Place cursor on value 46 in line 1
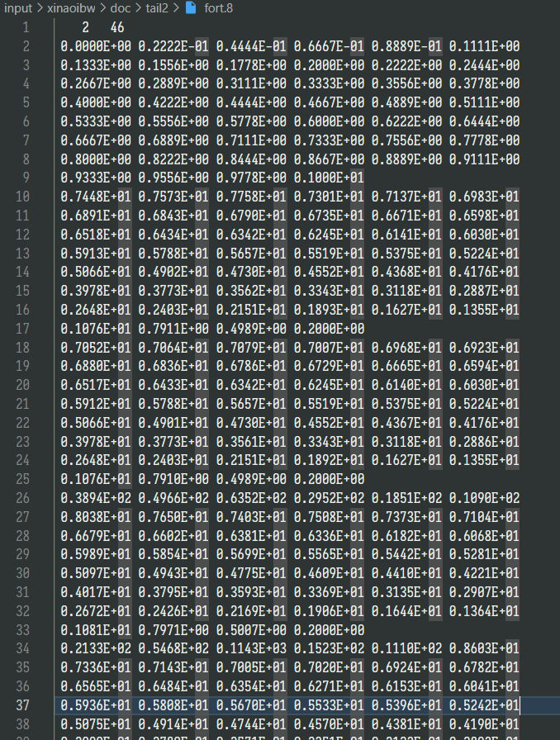 (117, 27)
